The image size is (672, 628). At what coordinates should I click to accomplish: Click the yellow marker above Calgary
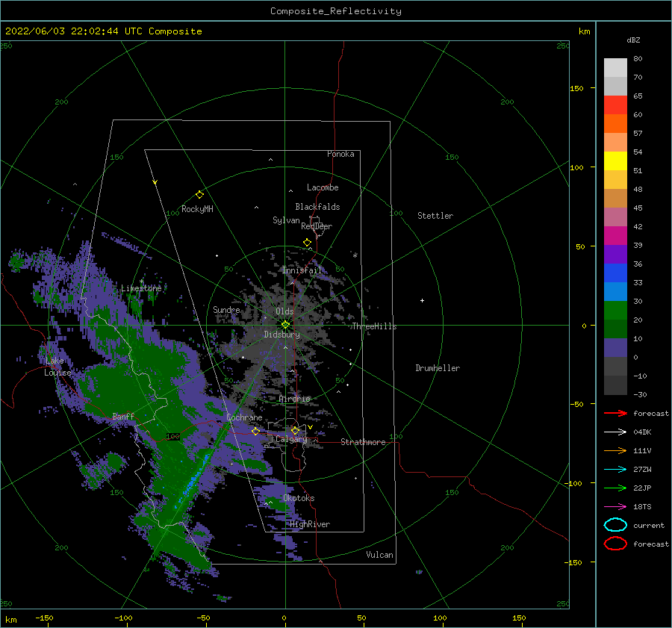[x=295, y=430]
